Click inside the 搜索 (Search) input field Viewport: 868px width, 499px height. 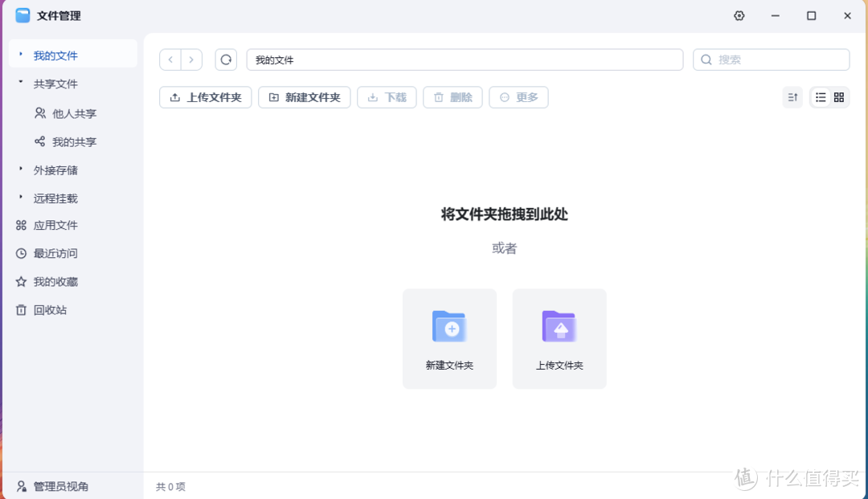tap(772, 59)
